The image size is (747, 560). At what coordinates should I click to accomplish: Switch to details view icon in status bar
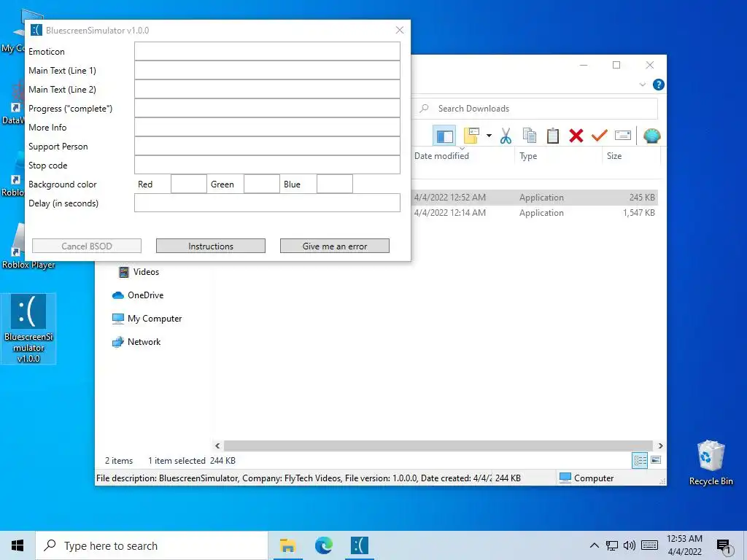click(x=640, y=461)
